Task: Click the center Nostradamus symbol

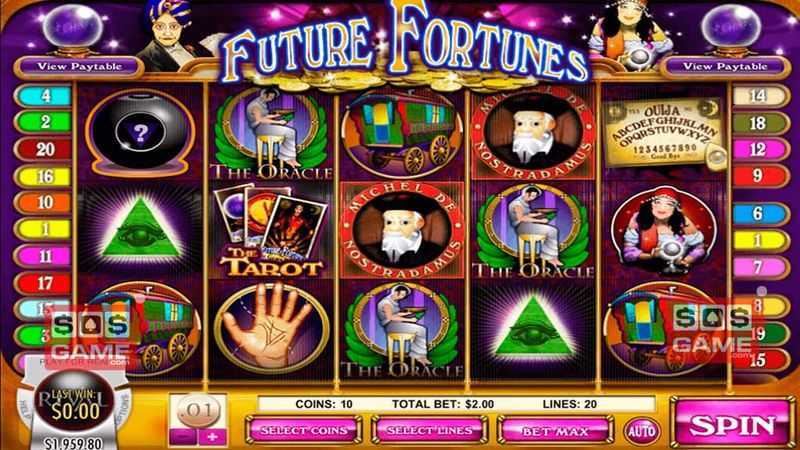Action: point(403,231)
